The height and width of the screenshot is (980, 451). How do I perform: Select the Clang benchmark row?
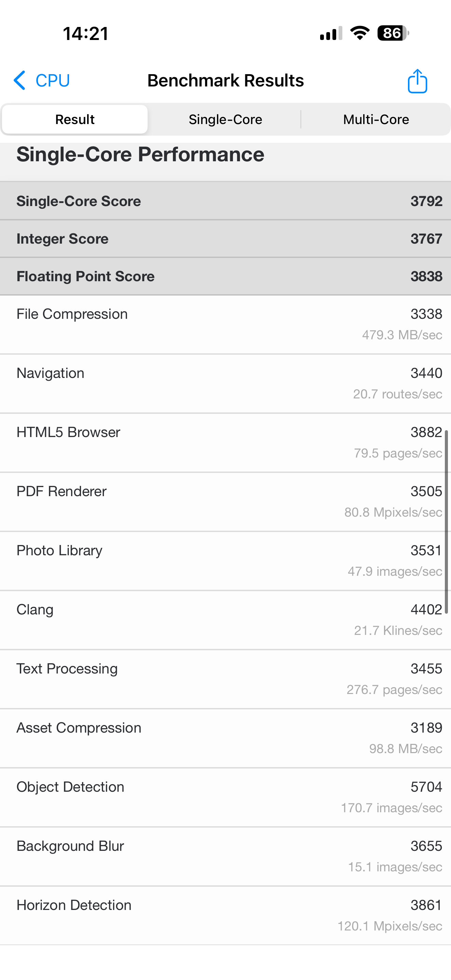(x=225, y=620)
